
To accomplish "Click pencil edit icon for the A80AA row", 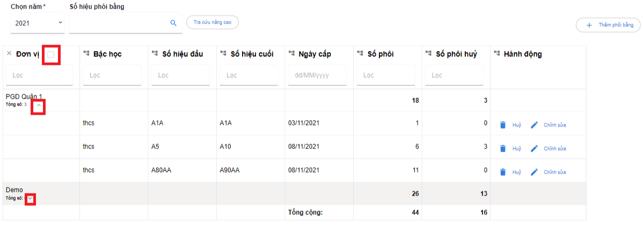I will click(534, 172).
